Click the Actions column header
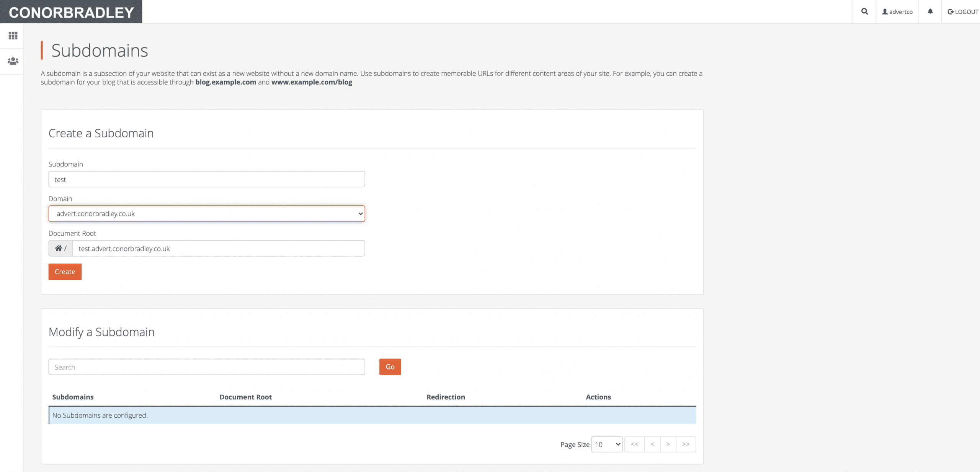980x472 pixels. click(x=598, y=397)
